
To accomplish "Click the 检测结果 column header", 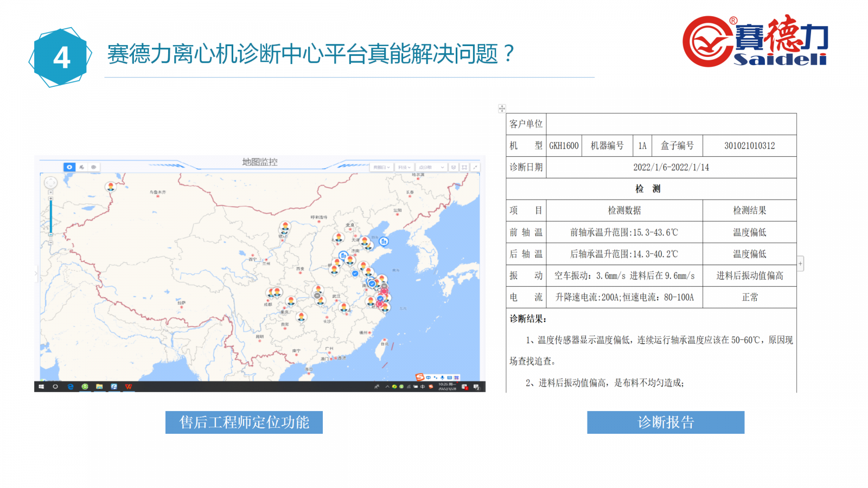I will 750,210.
